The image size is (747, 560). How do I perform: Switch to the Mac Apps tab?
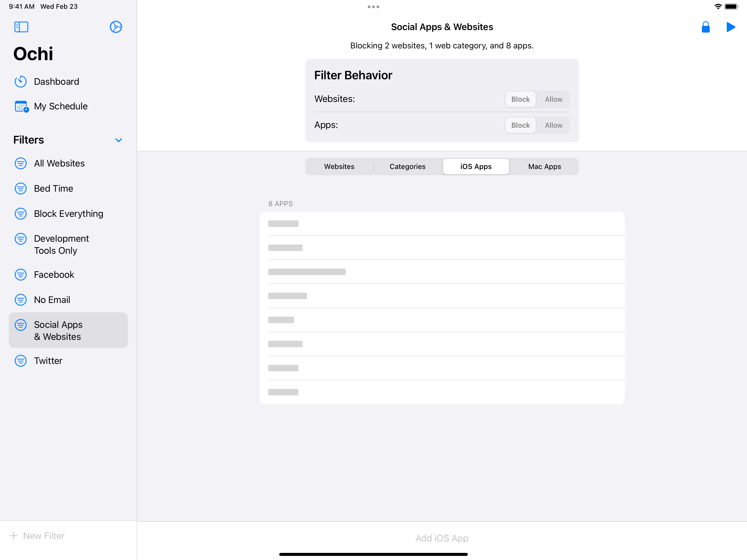point(544,167)
